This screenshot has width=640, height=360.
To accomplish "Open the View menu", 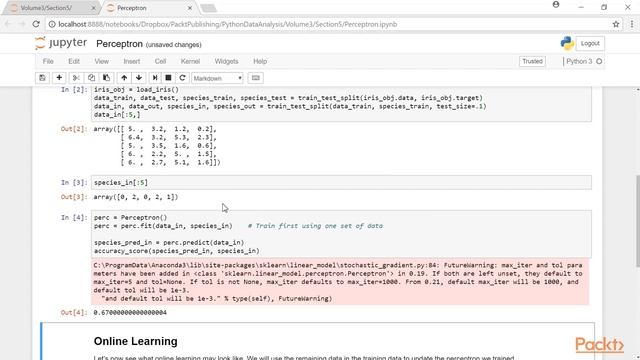I will click(x=102, y=61).
